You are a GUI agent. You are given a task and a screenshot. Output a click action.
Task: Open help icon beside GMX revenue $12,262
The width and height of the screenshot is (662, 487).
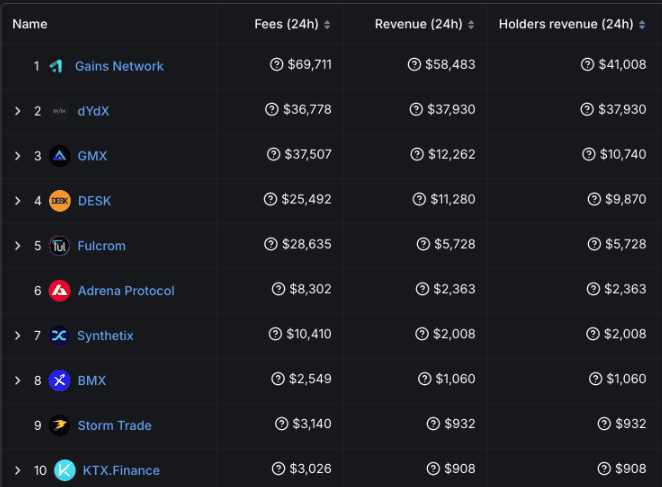[x=417, y=154]
